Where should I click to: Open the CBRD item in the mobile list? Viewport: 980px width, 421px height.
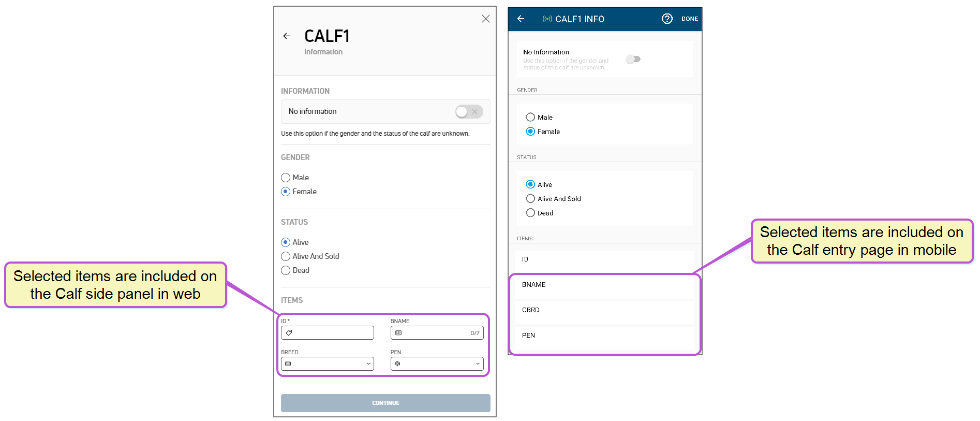click(604, 310)
